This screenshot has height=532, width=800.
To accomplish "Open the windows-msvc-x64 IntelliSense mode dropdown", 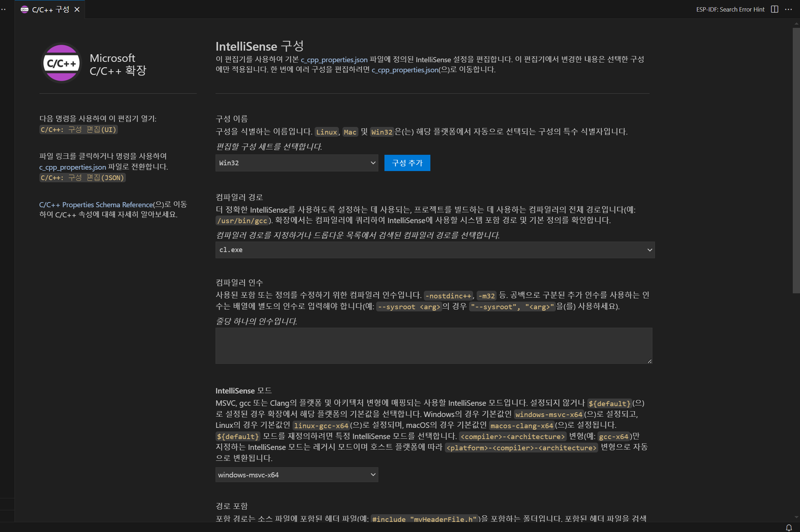I will 297,475.
